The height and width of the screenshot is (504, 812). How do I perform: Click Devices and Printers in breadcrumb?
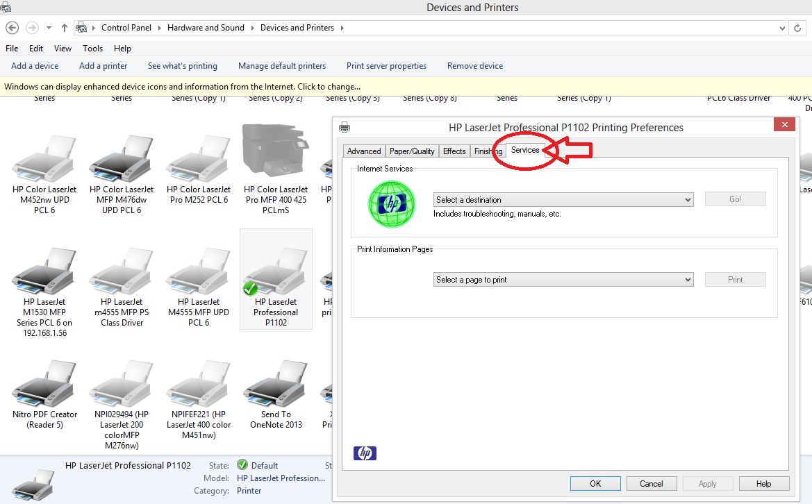pyautogui.click(x=297, y=28)
